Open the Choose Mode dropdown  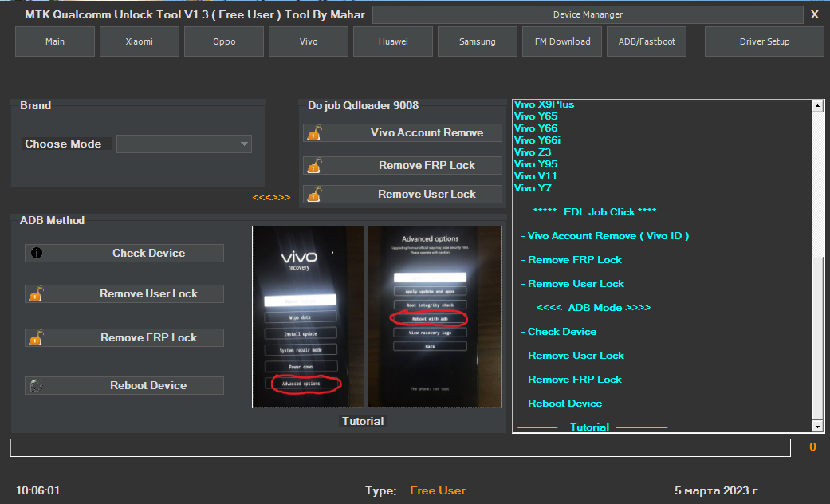184,144
